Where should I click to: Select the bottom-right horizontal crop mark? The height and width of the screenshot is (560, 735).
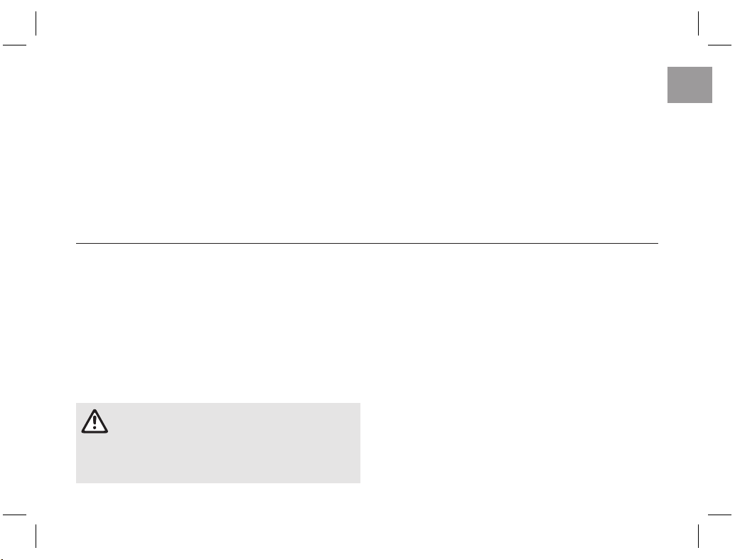coord(719,515)
